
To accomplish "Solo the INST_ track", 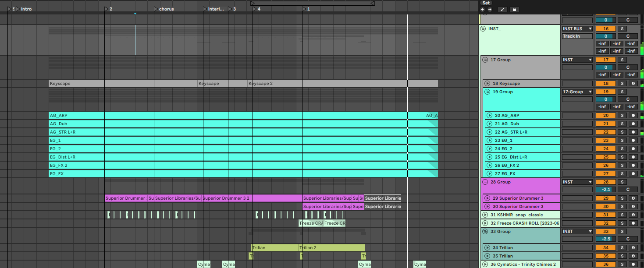I will (622, 29).
